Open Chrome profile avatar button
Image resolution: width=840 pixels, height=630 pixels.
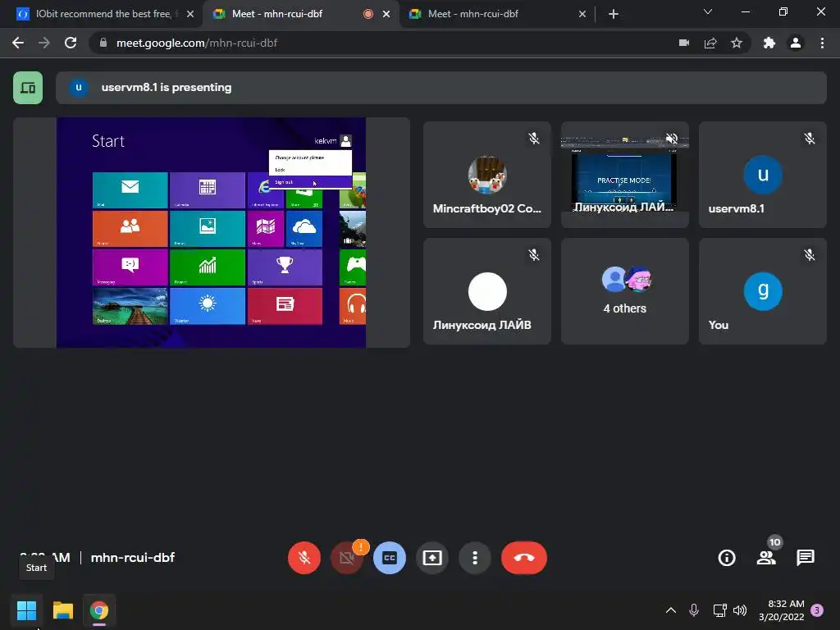pyautogui.click(x=796, y=43)
